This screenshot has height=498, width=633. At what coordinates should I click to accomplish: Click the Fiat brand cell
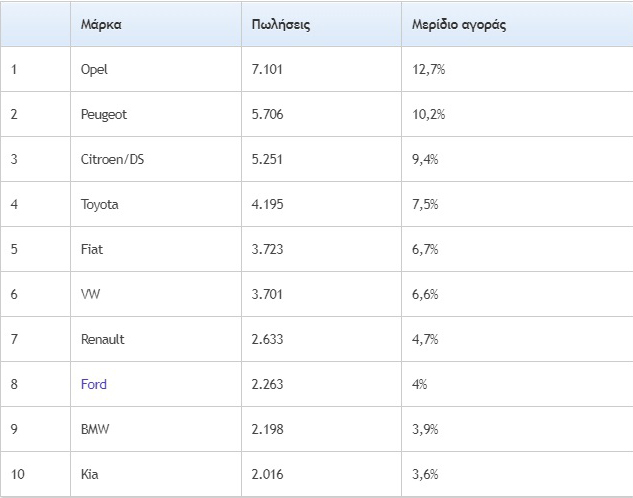[92, 249]
